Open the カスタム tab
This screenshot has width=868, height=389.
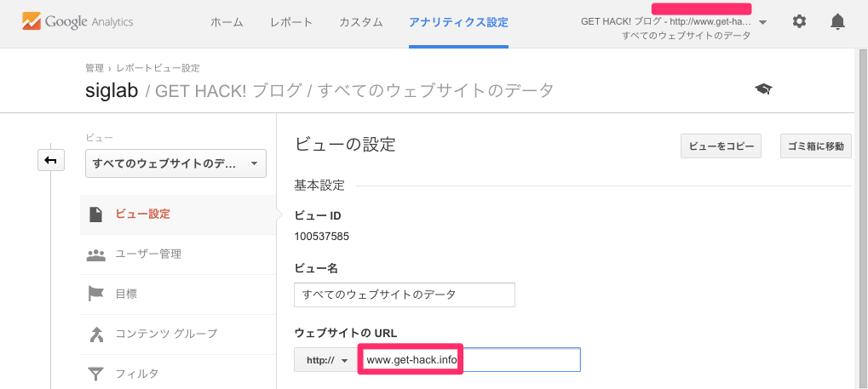361,23
